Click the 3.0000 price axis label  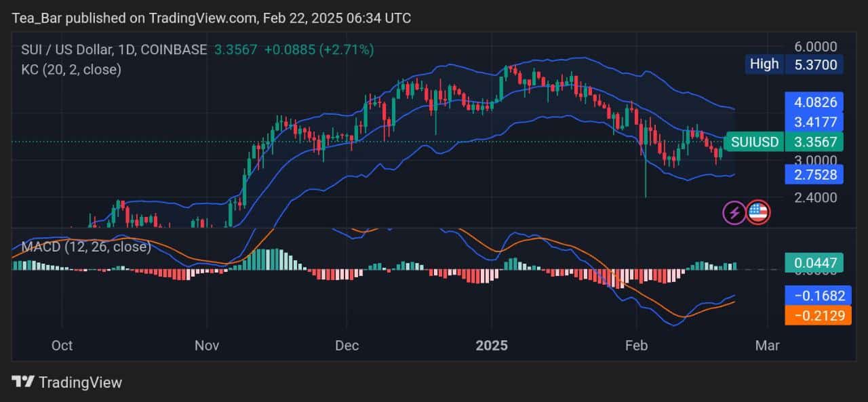coord(815,161)
